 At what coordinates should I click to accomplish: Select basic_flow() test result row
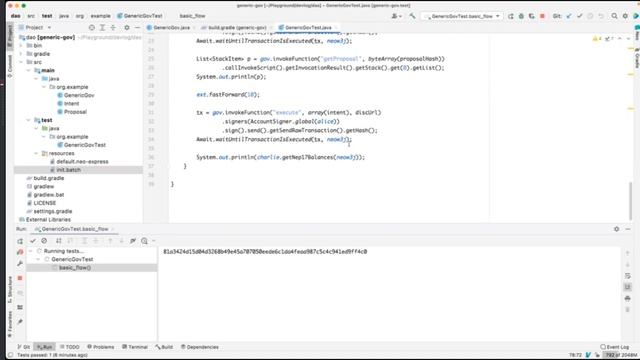(92, 268)
